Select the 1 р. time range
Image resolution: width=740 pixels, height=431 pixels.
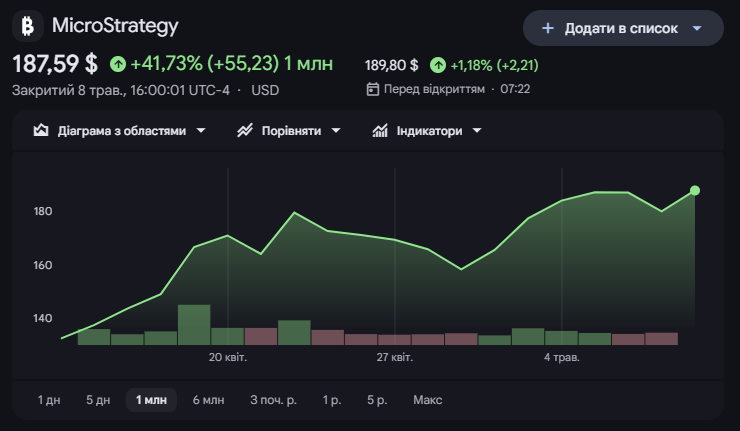[x=332, y=400]
